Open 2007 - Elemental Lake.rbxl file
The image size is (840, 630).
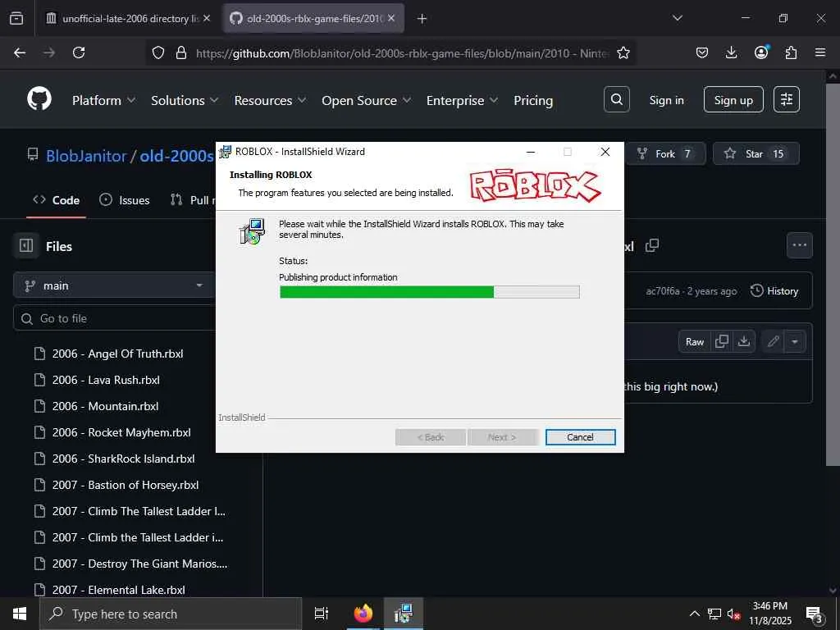click(118, 590)
